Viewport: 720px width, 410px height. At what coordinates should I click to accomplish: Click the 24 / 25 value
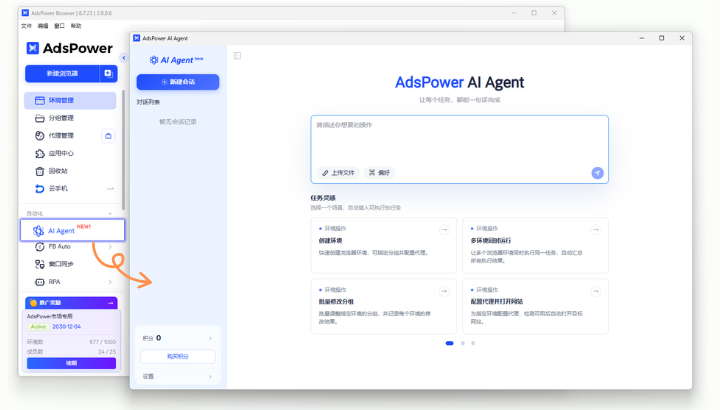[107, 352]
